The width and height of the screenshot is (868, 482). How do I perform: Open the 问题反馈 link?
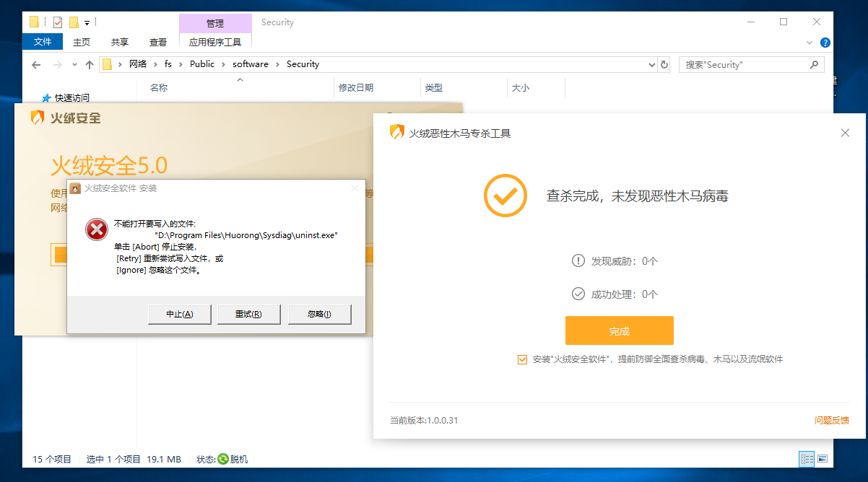coord(831,420)
